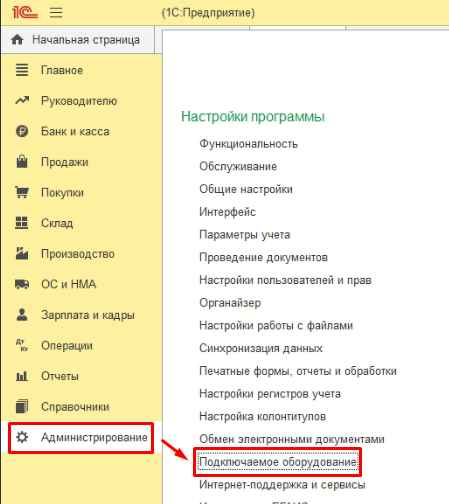Image resolution: width=449 pixels, height=504 pixels.
Task: Open the Интерфейс settings link
Action: 227,212
